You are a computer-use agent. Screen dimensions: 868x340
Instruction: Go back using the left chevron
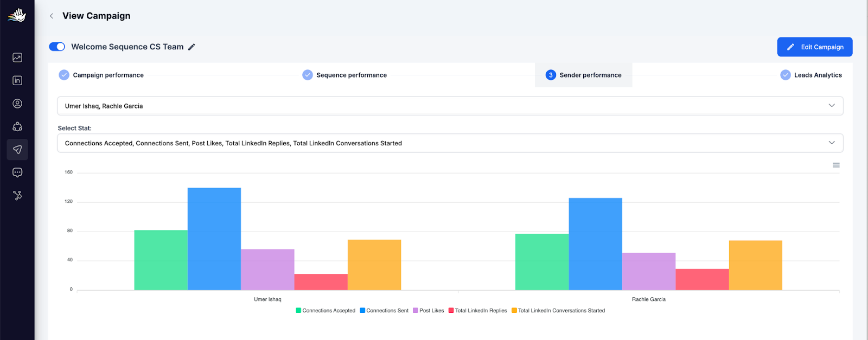52,16
